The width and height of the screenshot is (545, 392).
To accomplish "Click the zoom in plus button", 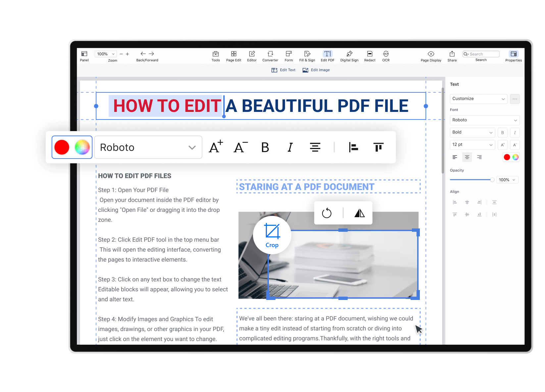I will tap(127, 54).
